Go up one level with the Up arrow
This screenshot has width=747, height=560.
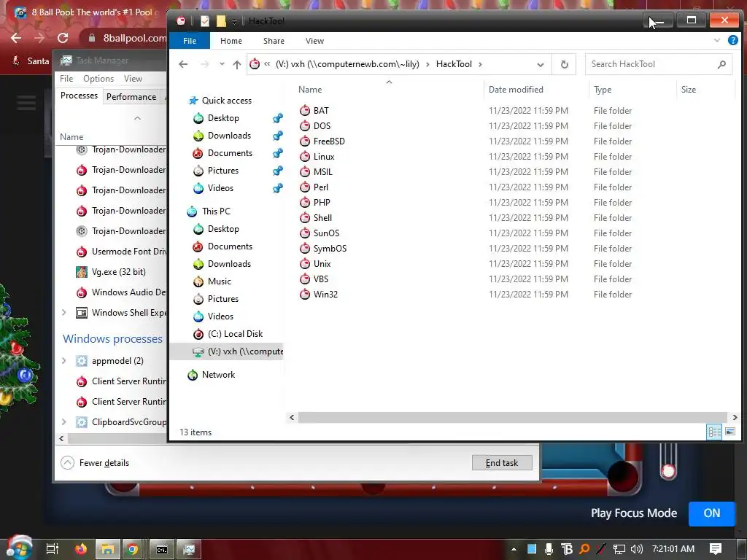coord(237,64)
